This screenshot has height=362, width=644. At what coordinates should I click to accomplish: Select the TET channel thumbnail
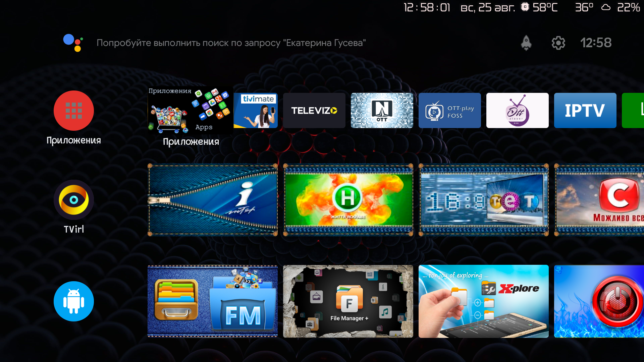(484, 200)
